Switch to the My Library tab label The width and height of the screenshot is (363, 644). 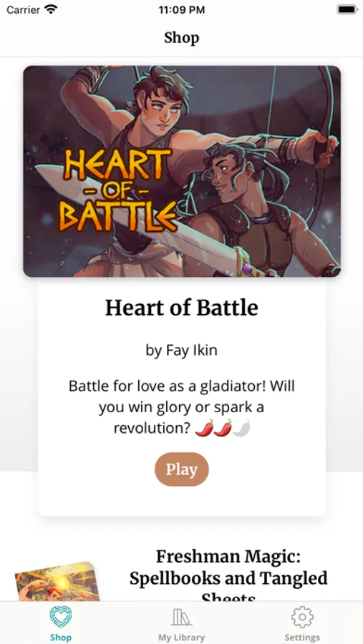[181, 638]
